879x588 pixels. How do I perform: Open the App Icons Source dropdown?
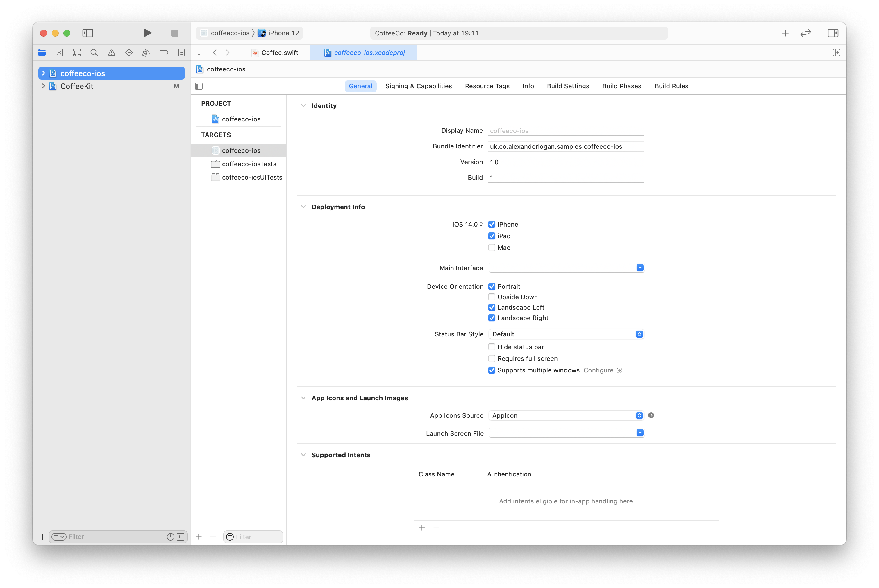(x=566, y=415)
